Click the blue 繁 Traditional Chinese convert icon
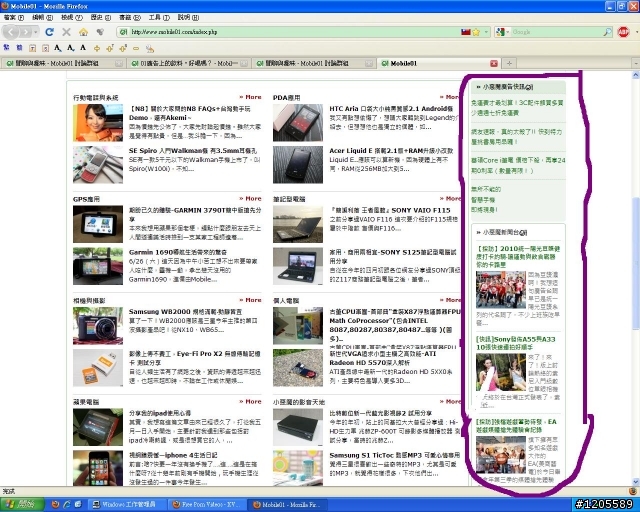The width and height of the screenshot is (640, 512). tap(6, 48)
